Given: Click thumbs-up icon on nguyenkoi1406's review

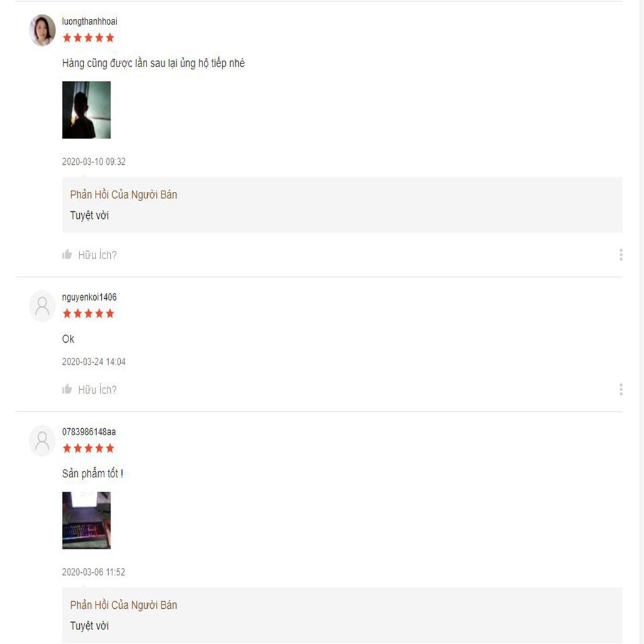Looking at the screenshot, I should click(x=67, y=389).
